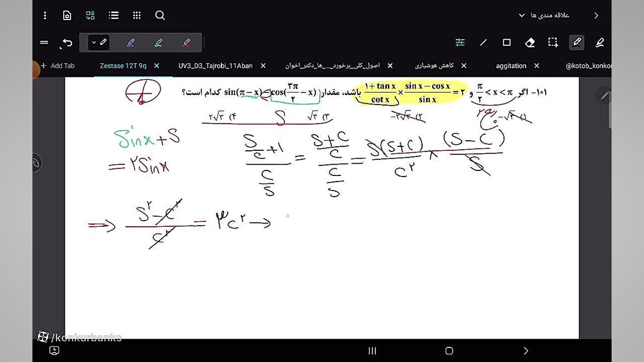Close the Zestase 12T 9q tab
Image resolution: width=644 pixels, height=362 pixels.
point(157,66)
